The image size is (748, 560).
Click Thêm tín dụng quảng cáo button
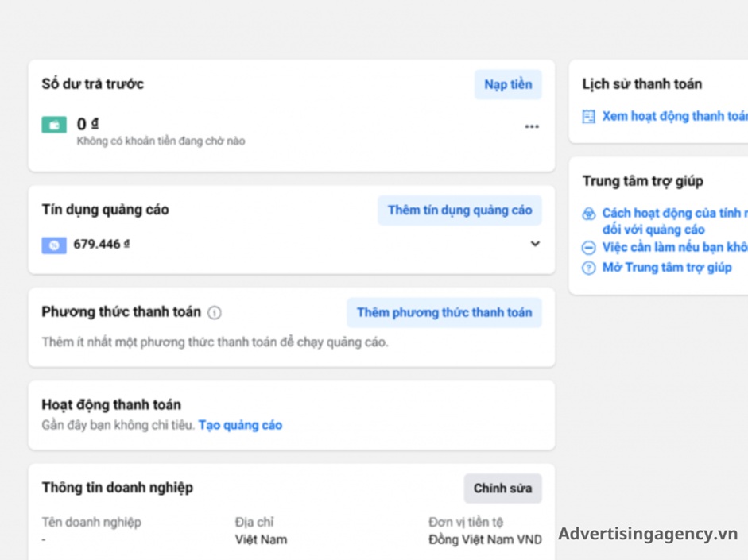click(459, 210)
